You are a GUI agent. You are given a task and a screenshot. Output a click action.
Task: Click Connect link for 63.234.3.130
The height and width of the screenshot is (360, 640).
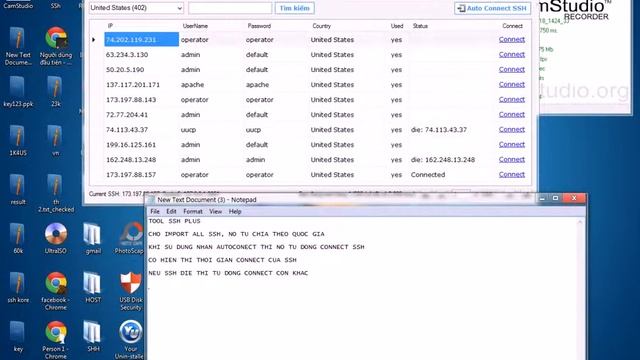pos(511,54)
